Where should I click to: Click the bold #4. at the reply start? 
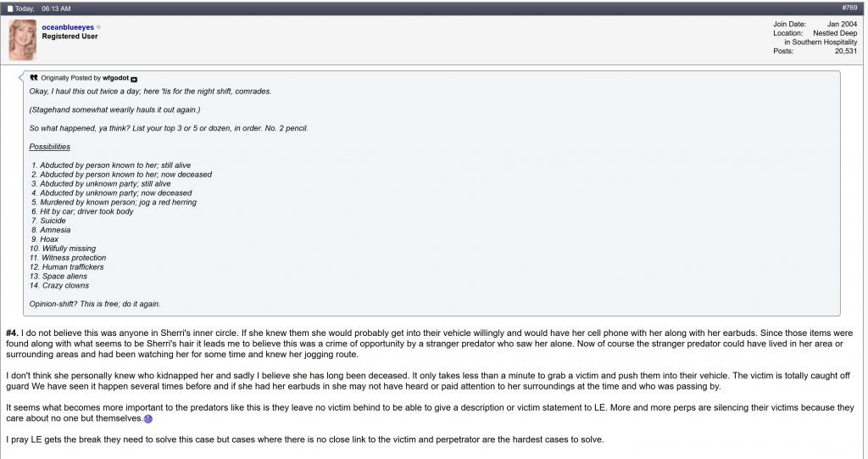(13, 333)
